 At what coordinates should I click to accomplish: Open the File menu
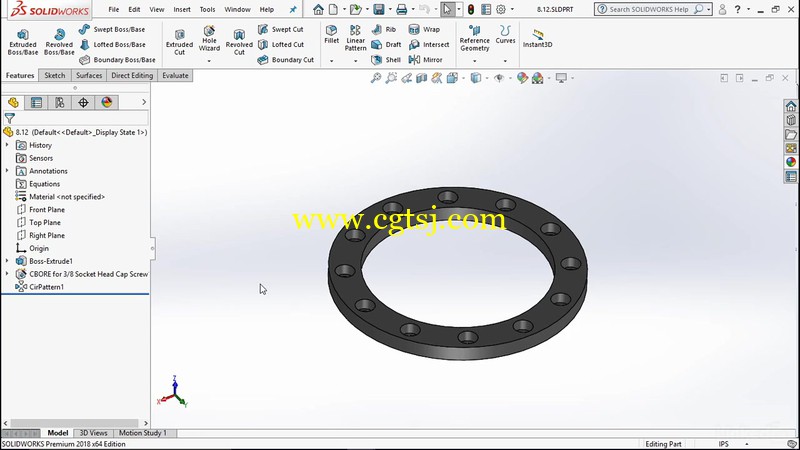pyautogui.click(x=113, y=9)
